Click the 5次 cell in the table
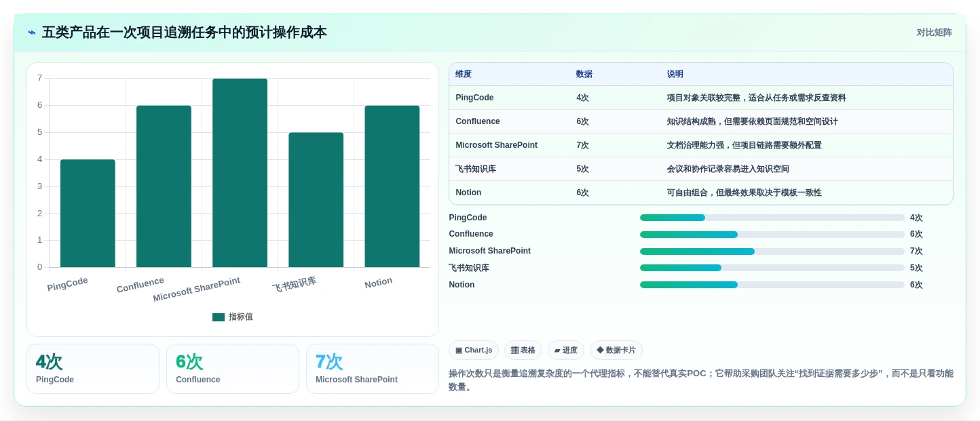The width and height of the screenshot is (980, 421). [x=582, y=169]
